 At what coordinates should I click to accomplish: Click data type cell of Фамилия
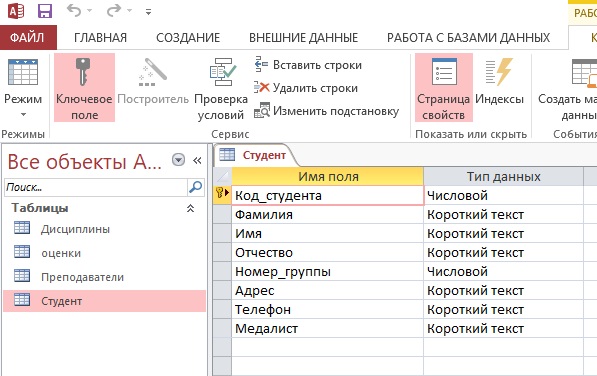point(503,214)
